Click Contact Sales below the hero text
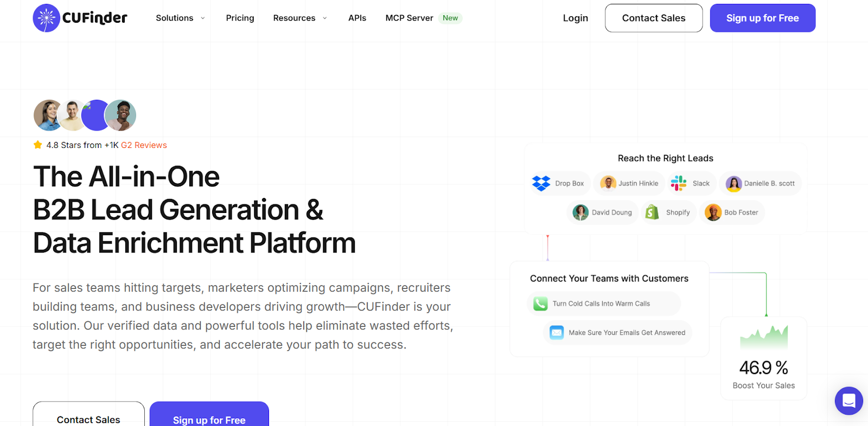The height and width of the screenshot is (426, 868). [88, 414]
